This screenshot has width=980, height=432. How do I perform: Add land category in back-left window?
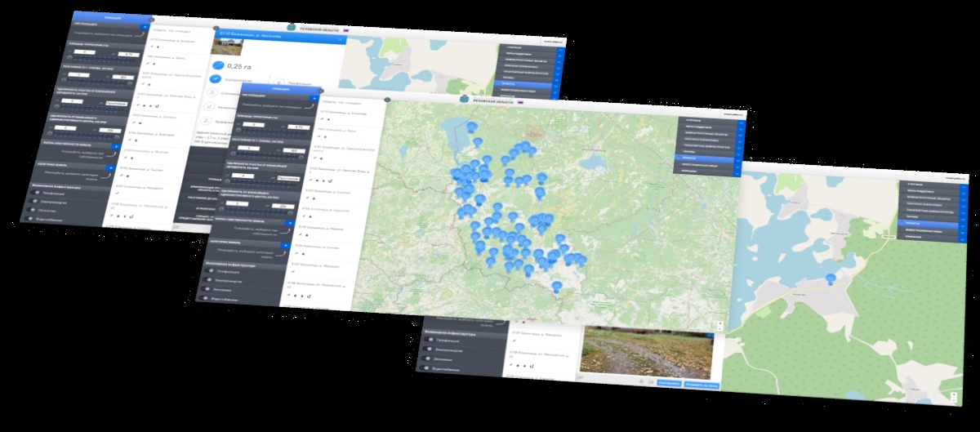click(109, 168)
